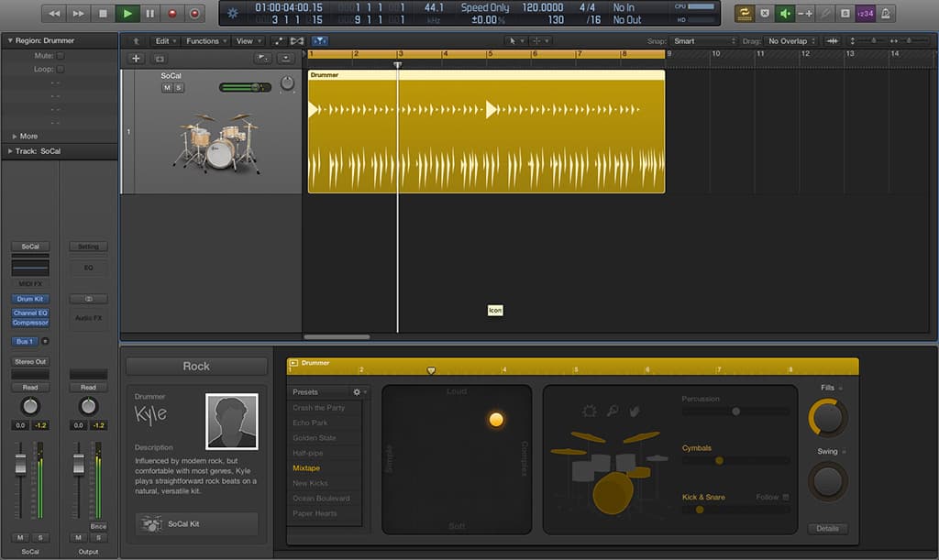
Task: Enable the region Loop checkbox
Action: [x=61, y=70]
